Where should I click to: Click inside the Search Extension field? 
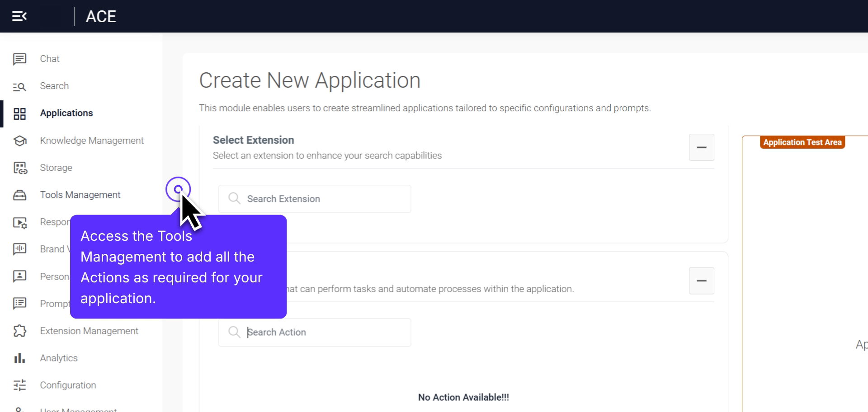pyautogui.click(x=315, y=199)
